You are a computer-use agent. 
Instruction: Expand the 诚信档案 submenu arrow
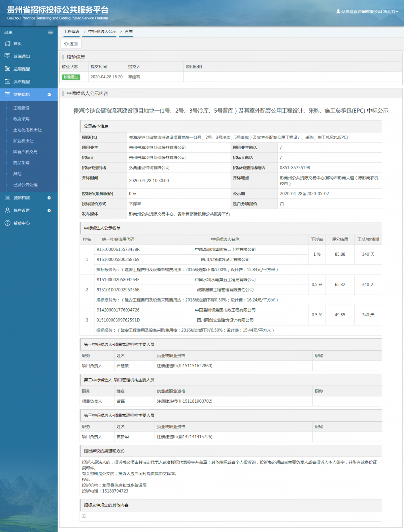tap(49, 198)
